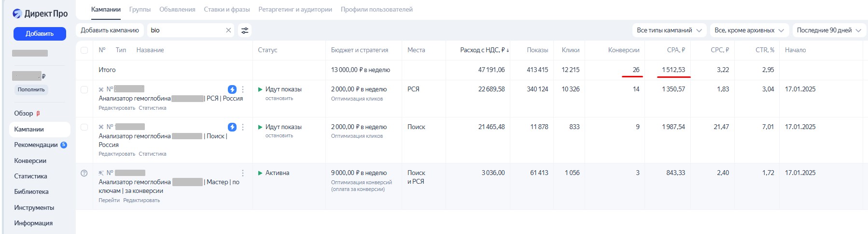
Task: Open the three-dot menu for the Поиск | Россия campaign
Action: (243, 127)
